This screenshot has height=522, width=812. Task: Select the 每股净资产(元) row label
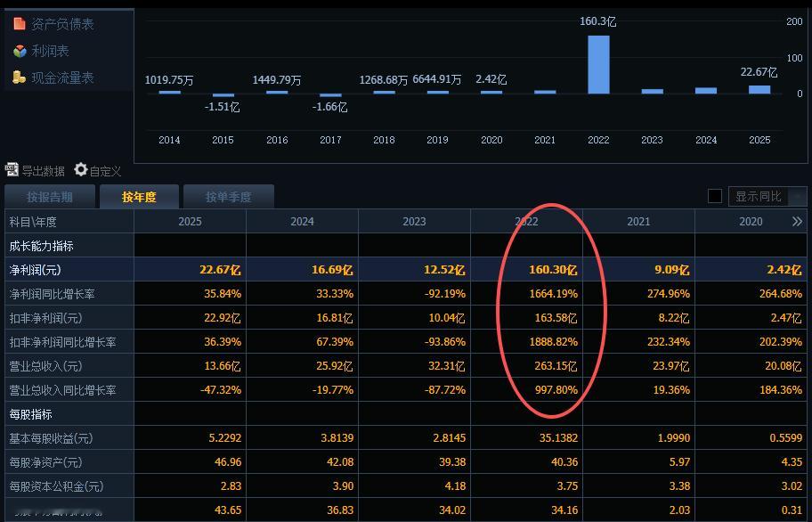coord(45,462)
